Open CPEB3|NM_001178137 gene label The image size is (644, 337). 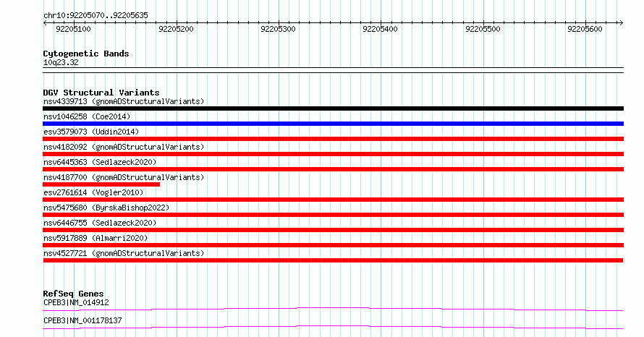82,320
